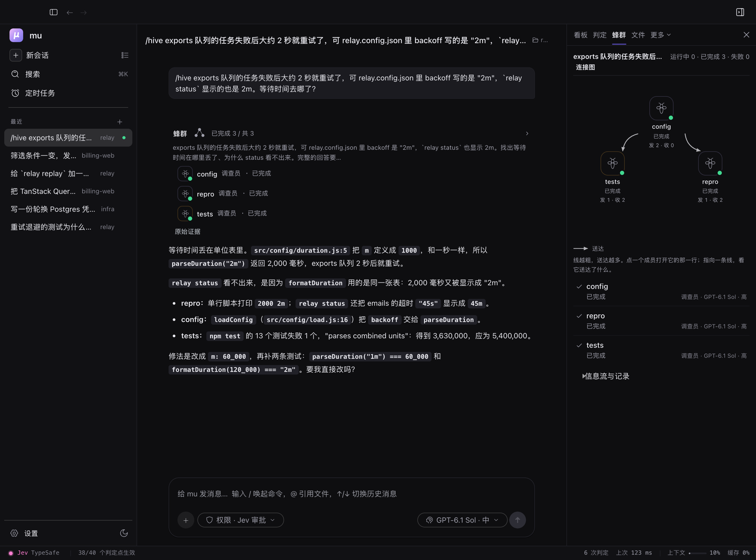Click the 上下文 context usage slider
The height and width of the screenshot is (560, 756).
point(697,553)
